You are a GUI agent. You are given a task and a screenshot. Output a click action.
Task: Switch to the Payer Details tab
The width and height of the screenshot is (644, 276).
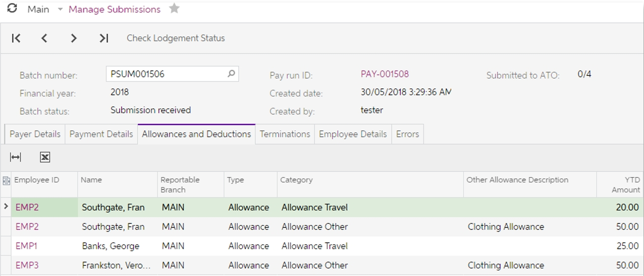coord(35,134)
